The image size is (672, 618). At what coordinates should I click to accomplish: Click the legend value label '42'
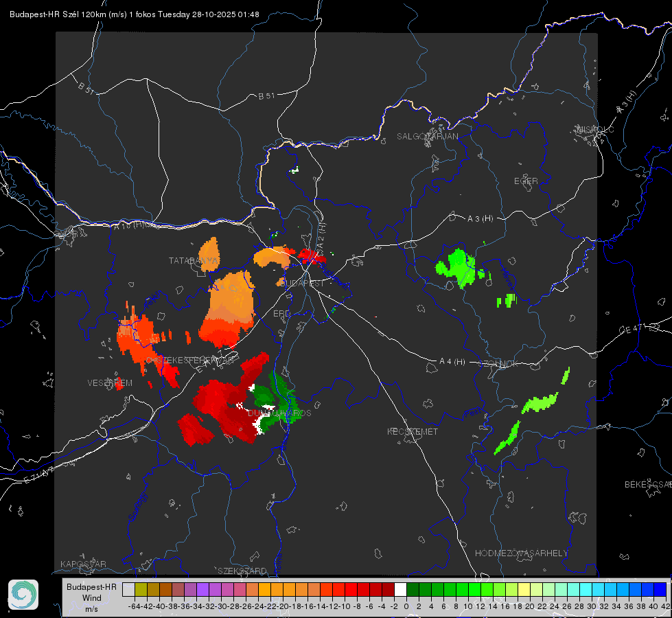tap(665, 606)
